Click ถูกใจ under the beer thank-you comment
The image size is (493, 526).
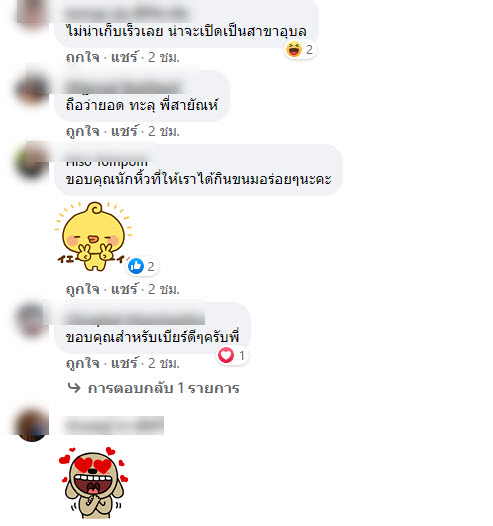[83, 363]
